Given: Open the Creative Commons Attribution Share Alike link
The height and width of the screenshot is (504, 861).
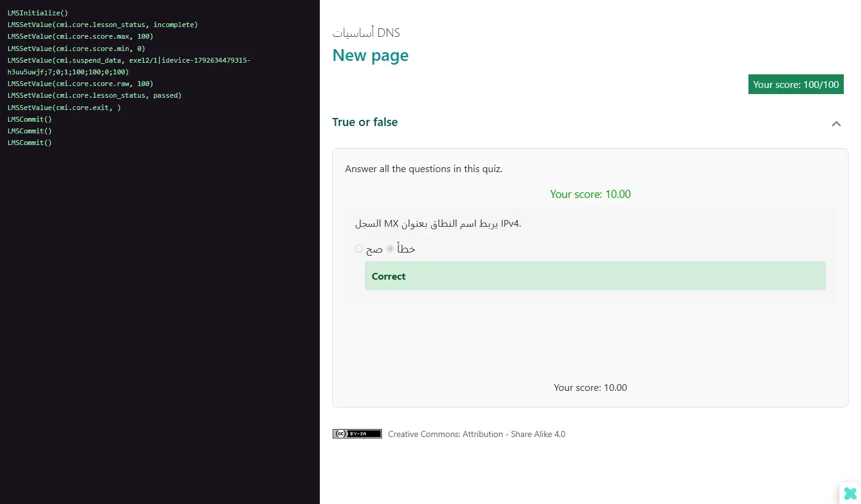Looking at the screenshot, I should [477, 434].
